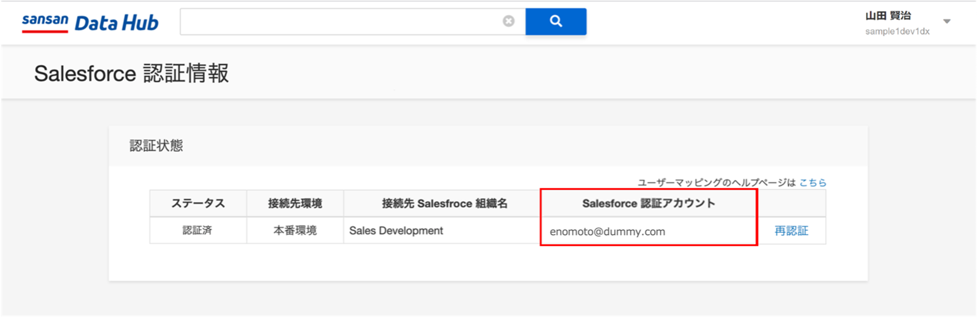Viewport: 980px width, 320px height.
Task: Click the 接続先環境 column header
Action: click(295, 203)
